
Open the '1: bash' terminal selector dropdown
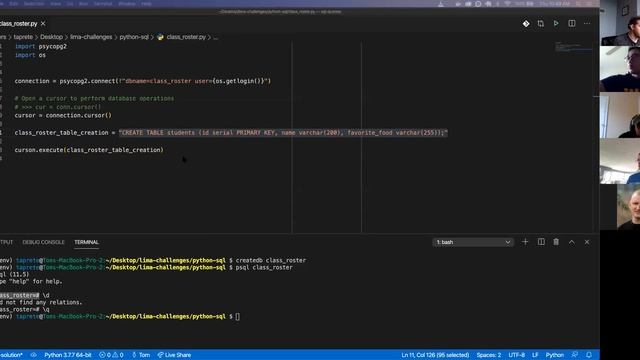click(473, 242)
